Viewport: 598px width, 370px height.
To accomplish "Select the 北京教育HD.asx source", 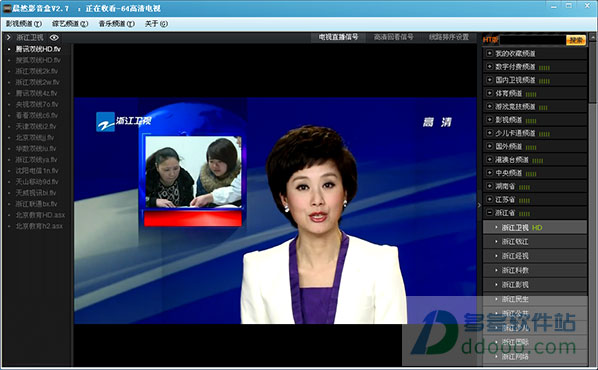I will (40, 215).
